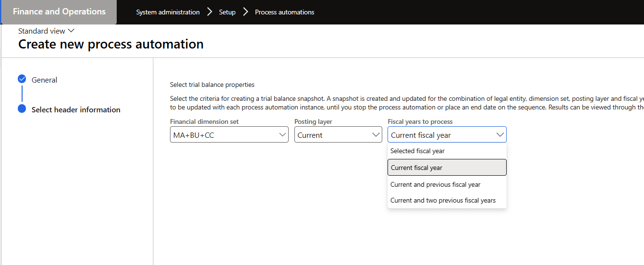Click chevron arrow after System administration
Screen dimensions: 644x265
[209, 12]
